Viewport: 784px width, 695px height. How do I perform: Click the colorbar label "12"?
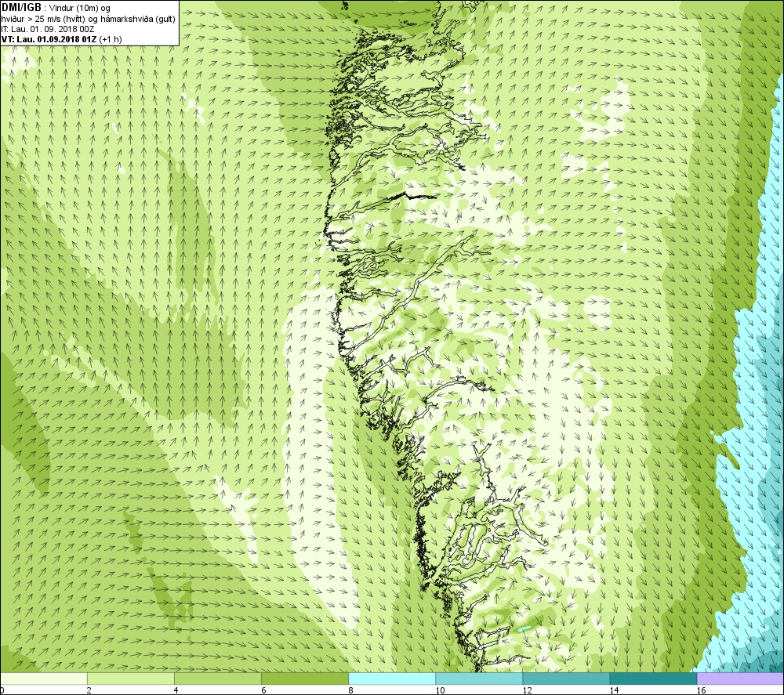coord(527,690)
